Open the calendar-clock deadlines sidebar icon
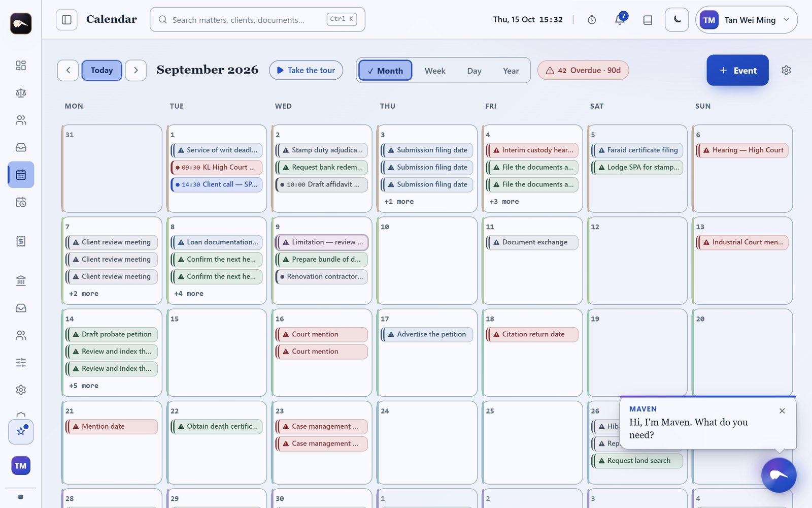 pos(21,202)
